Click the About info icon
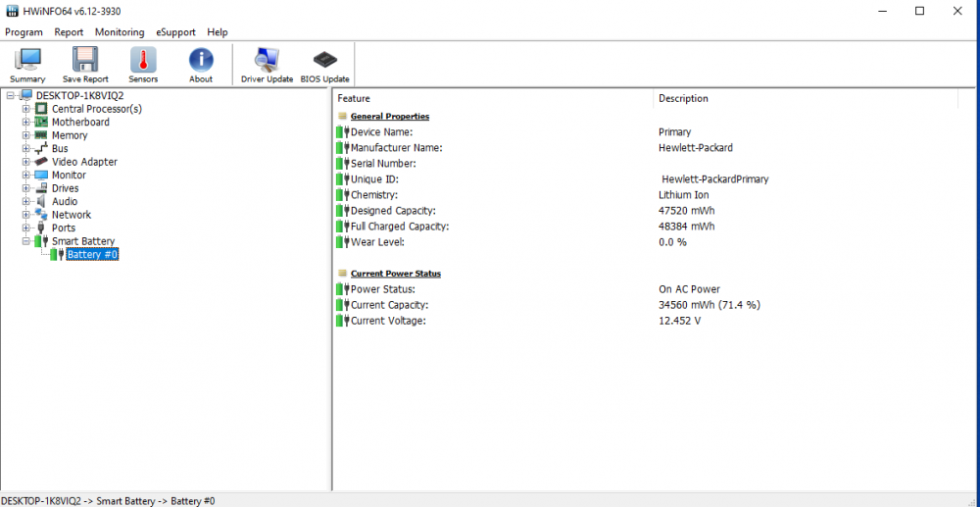This screenshot has height=507, width=980. pyautogui.click(x=201, y=65)
